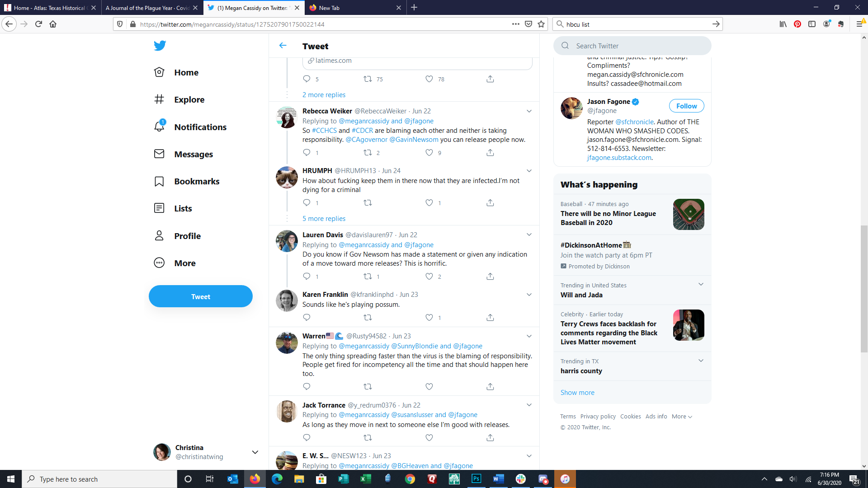
Task: Retweet Rebecca Weiker's reply
Action: pyautogui.click(x=368, y=153)
